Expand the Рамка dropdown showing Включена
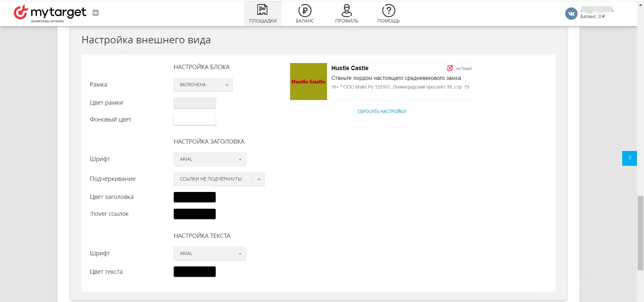Viewport: 644px width, 302px height. point(203,85)
